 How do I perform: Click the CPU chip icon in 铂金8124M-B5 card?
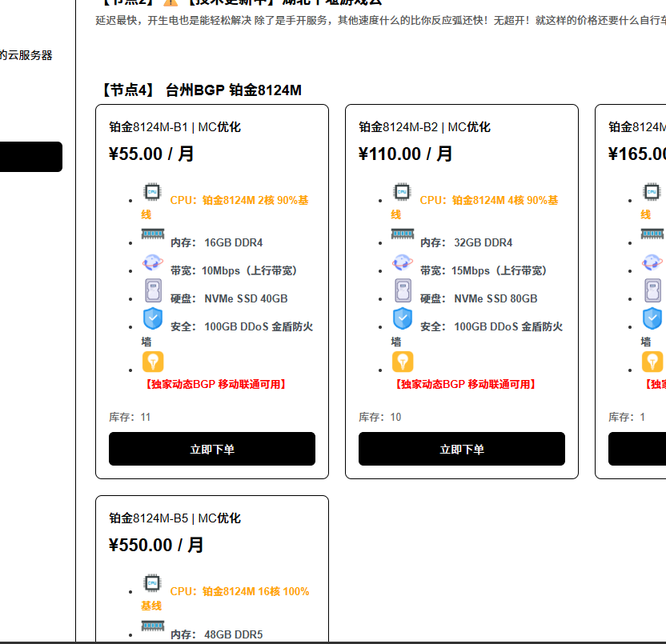(152, 583)
